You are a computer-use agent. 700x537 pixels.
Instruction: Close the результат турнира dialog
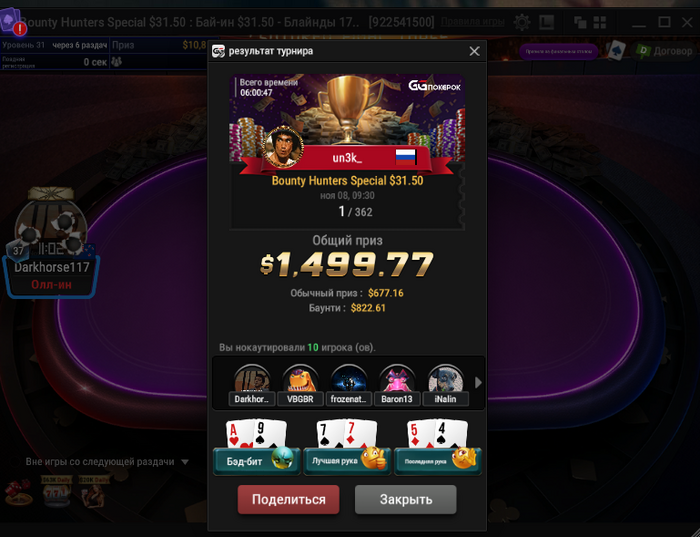click(x=475, y=51)
